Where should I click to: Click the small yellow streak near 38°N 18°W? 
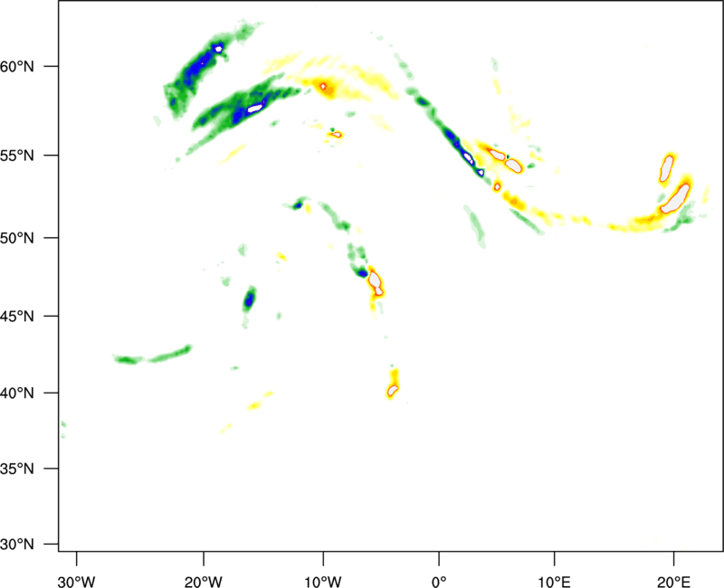pos(226,427)
